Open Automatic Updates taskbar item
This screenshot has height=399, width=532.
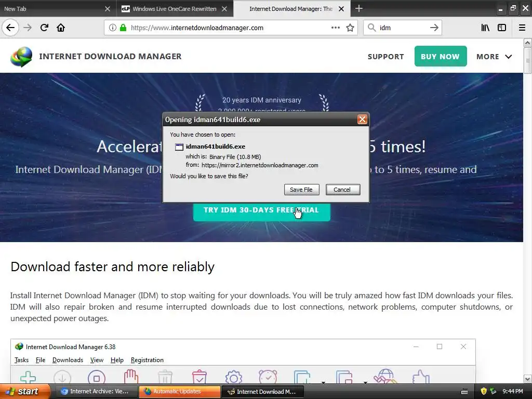point(179,392)
